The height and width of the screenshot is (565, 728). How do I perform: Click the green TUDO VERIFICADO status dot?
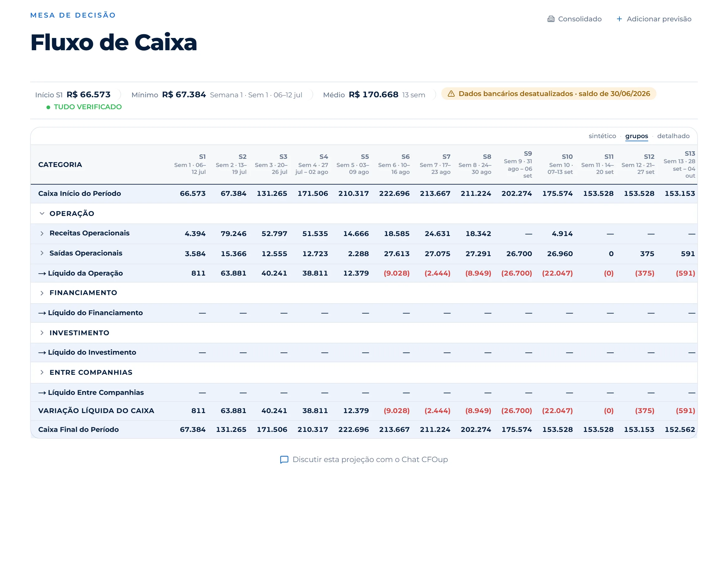[48, 107]
